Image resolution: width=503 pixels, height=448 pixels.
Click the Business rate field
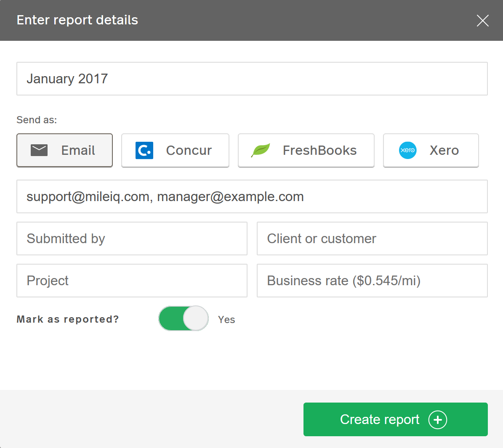click(x=372, y=281)
